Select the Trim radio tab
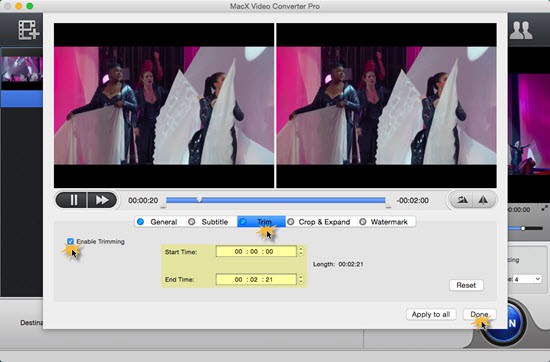Screen dimensions: 550x362 point(261,222)
